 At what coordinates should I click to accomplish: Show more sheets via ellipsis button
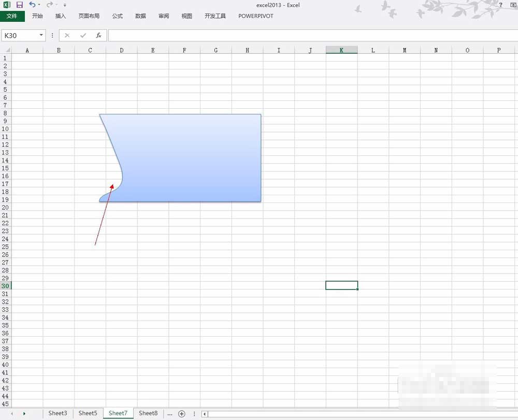[169, 414]
